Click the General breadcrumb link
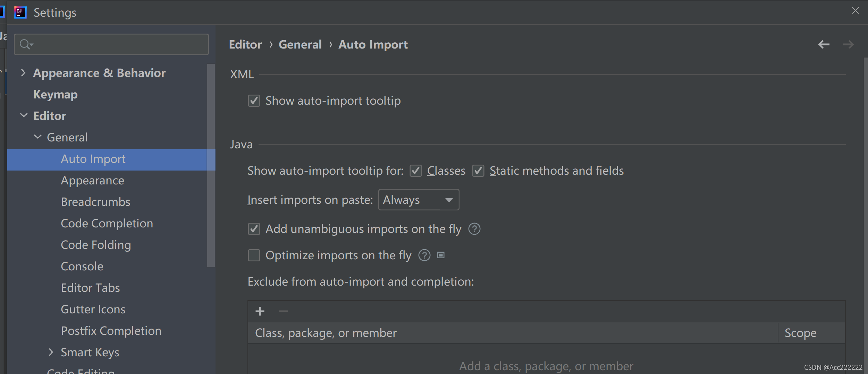Screen dimensions: 868x374 click(300, 44)
